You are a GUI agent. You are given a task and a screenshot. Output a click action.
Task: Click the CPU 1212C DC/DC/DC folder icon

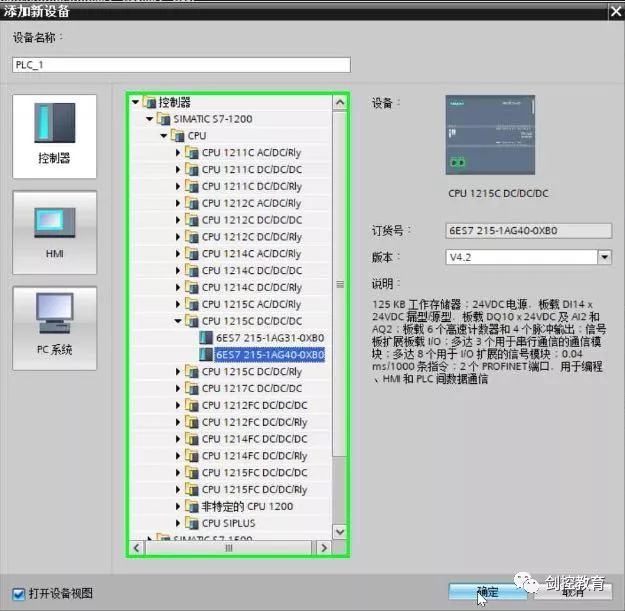[192, 220]
